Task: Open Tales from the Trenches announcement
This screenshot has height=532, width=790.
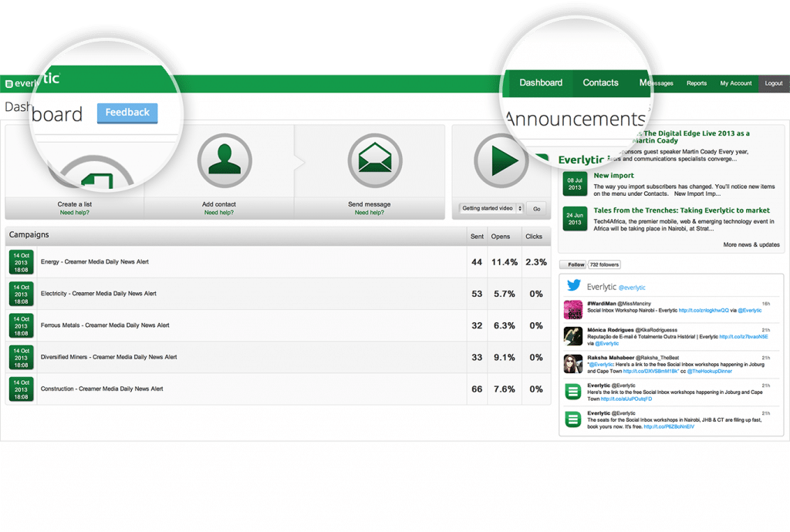Action: pos(681,210)
